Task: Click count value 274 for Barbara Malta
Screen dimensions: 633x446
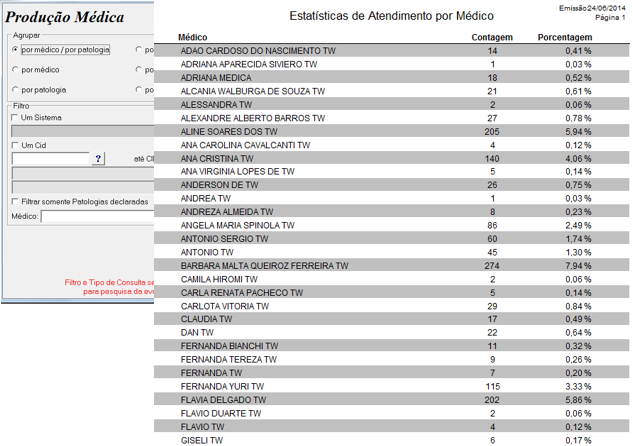Action: [492, 266]
